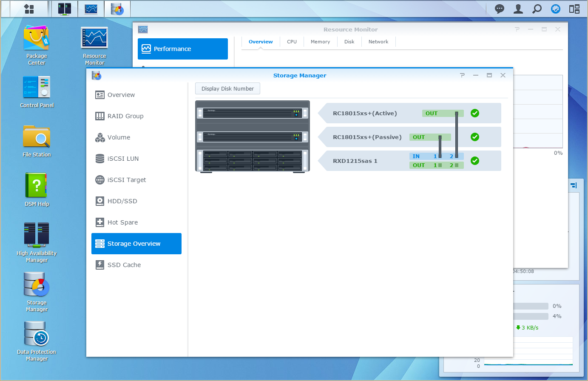Switch to Resource Monitor Memory tab
This screenshot has width=588, height=381.
tap(320, 42)
